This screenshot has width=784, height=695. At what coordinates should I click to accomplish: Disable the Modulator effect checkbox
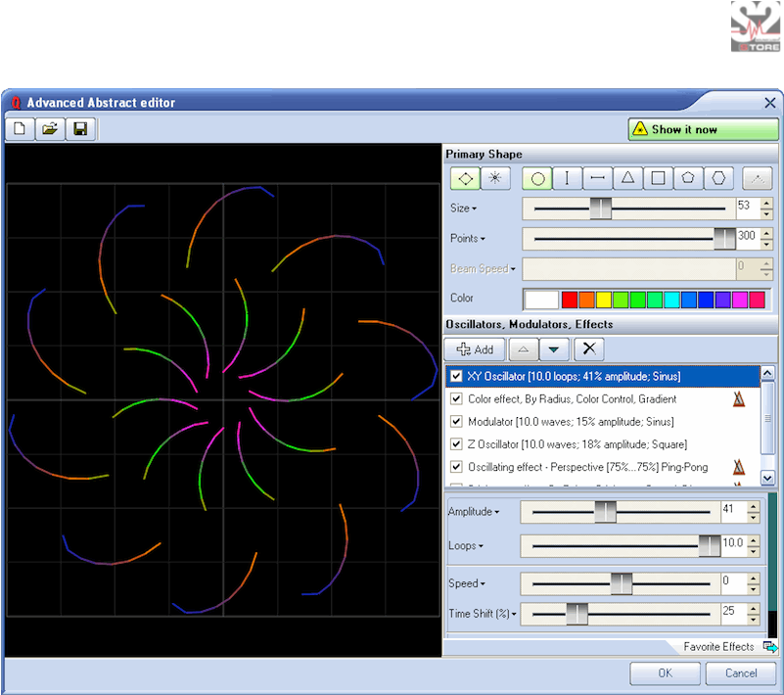click(x=456, y=421)
